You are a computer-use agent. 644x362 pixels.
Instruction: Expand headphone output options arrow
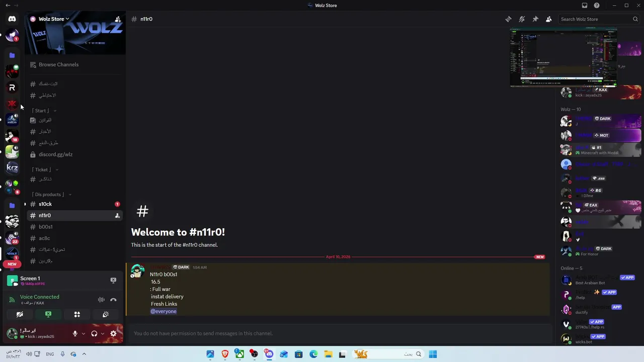[x=102, y=333]
